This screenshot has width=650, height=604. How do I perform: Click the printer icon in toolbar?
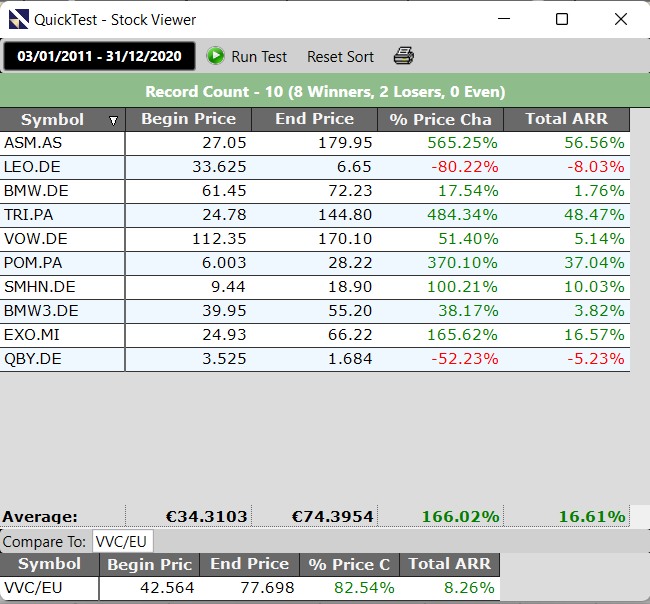tap(403, 56)
